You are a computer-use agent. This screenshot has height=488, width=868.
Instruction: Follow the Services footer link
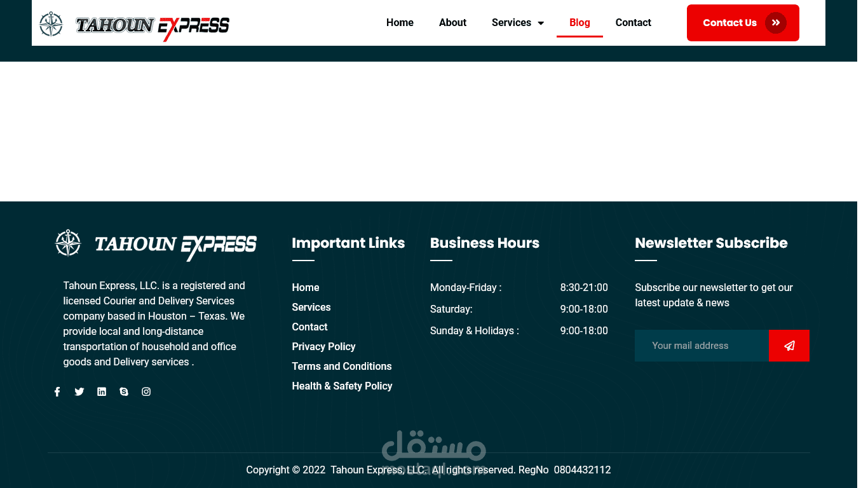[311, 308]
